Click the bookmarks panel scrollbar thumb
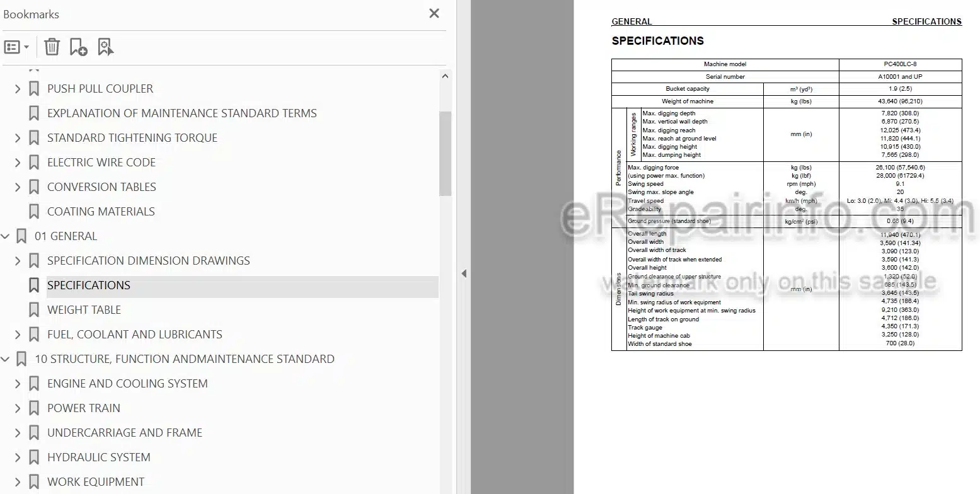 tap(445, 154)
